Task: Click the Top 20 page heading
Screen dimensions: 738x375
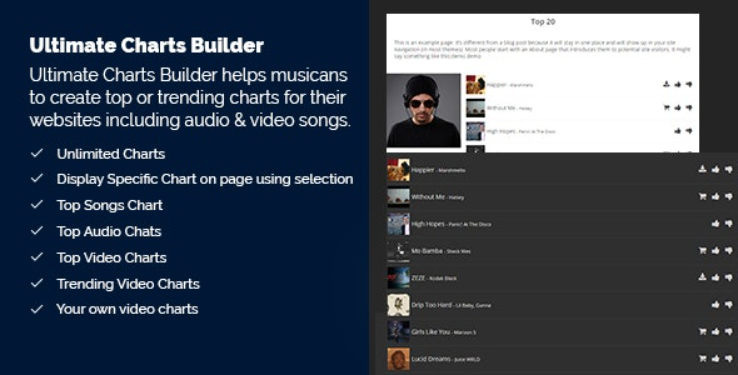Action: [543, 22]
